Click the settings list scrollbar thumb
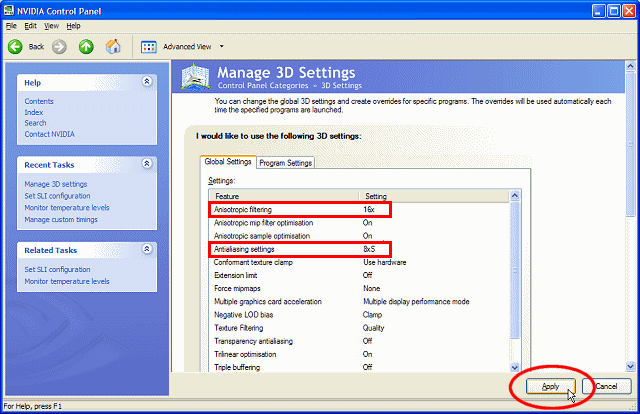Image resolution: width=640 pixels, height=414 pixels. pyautogui.click(x=515, y=269)
